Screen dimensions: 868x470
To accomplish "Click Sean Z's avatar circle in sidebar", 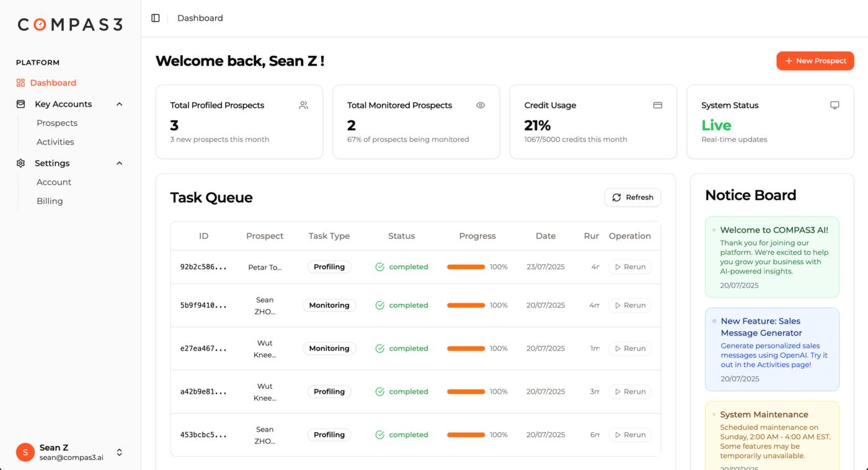I will [x=25, y=452].
